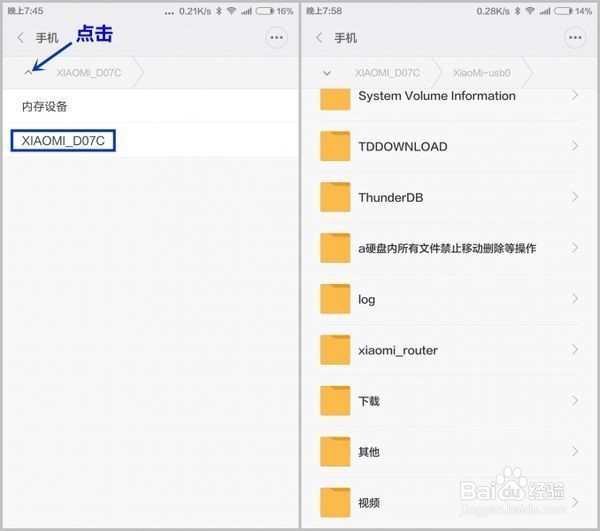Collapse the storage list with up chevron

[28, 72]
